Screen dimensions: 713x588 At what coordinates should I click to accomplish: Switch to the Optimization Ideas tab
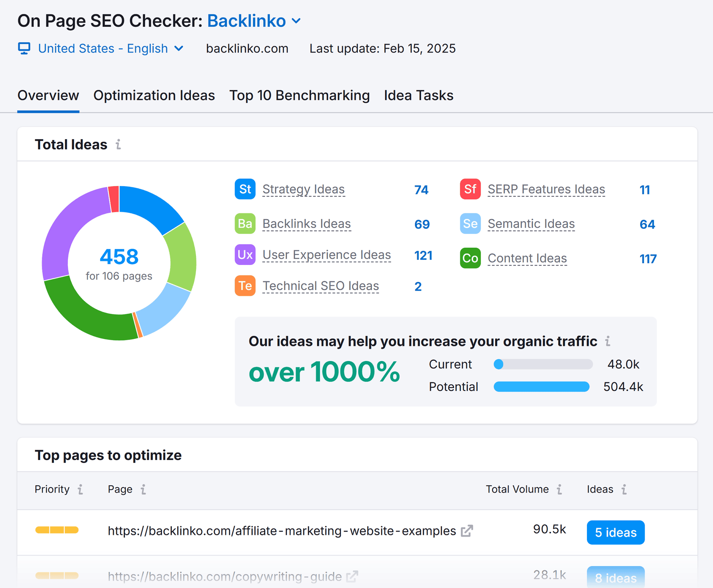click(x=154, y=95)
